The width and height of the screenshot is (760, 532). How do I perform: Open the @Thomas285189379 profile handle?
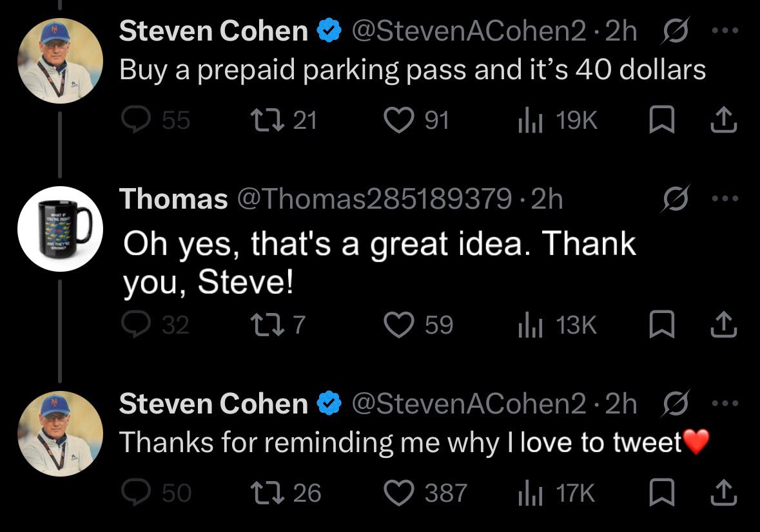(374, 199)
